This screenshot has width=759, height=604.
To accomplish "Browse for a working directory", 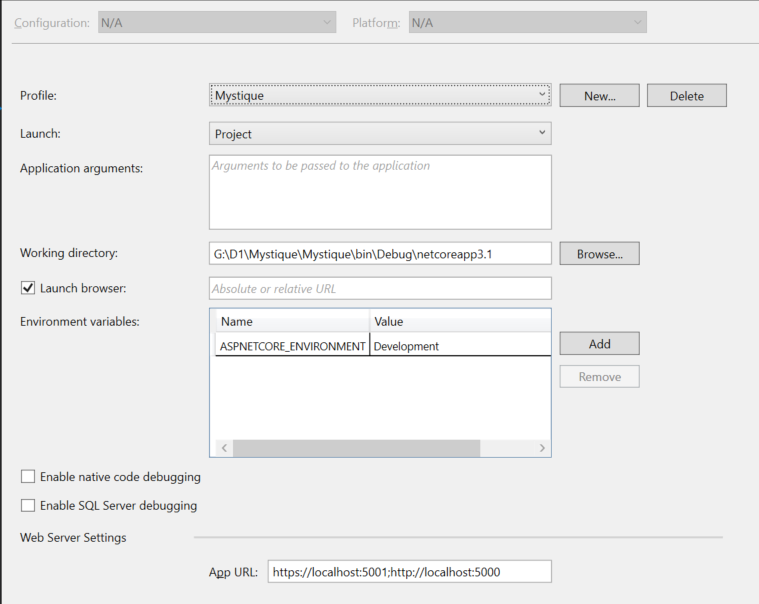I will pos(599,254).
